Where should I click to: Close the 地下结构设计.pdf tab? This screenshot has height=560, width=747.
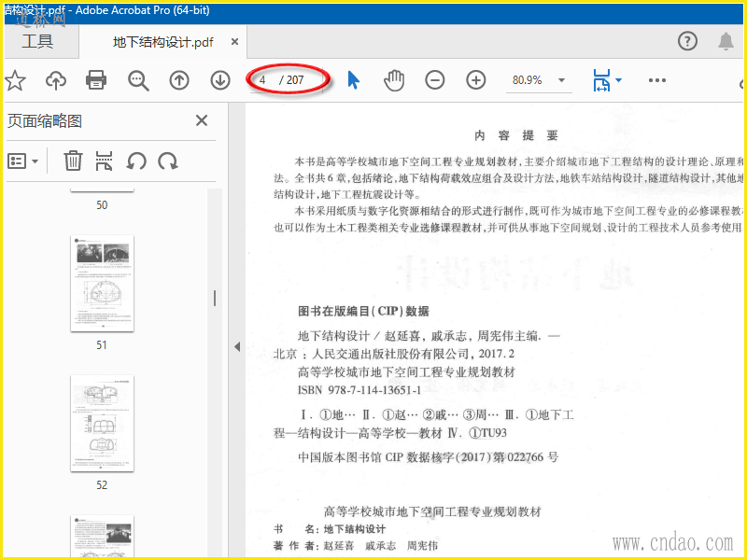pyautogui.click(x=234, y=42)
